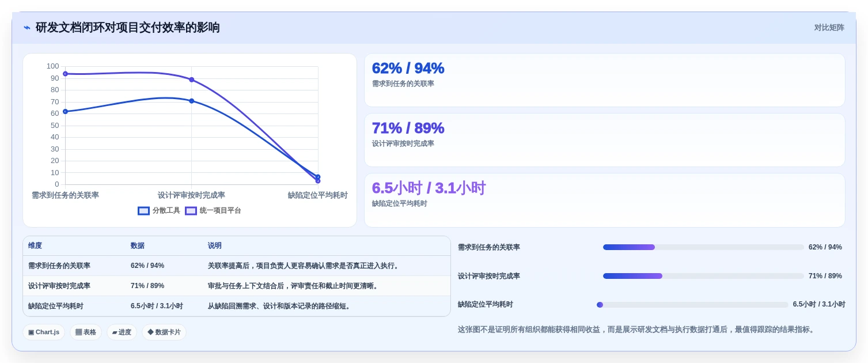
Task: Click the lightning icon beside the title
Action: [x=27, y=28]
